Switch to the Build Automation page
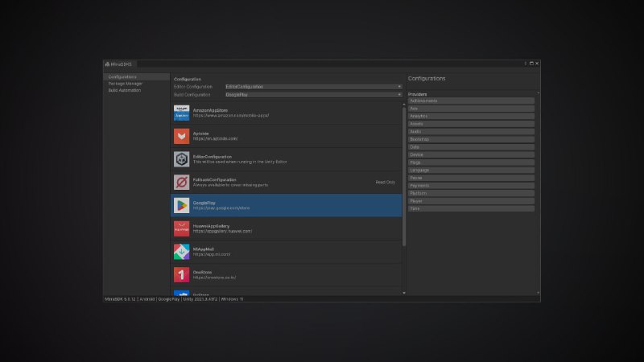644x362 pixels. [125, 90]
